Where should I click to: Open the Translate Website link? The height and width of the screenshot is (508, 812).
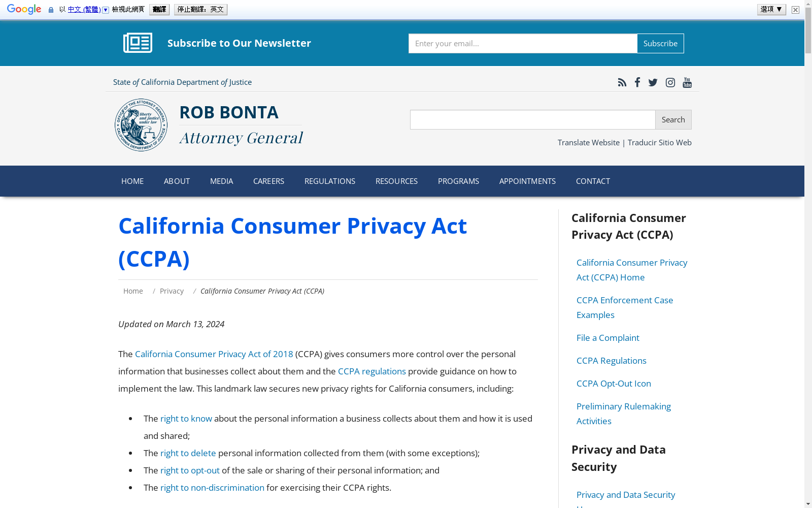589,143
